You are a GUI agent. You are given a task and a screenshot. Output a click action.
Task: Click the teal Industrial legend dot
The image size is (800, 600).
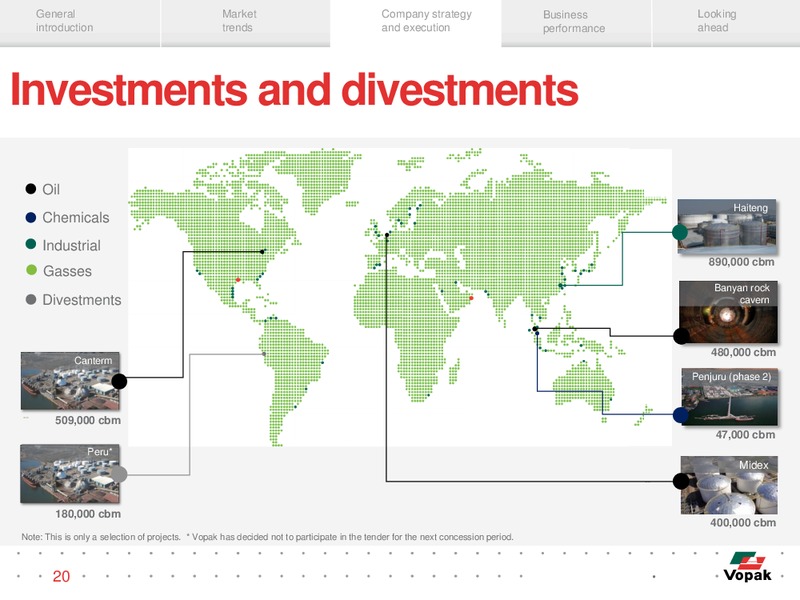coord(31,244)
